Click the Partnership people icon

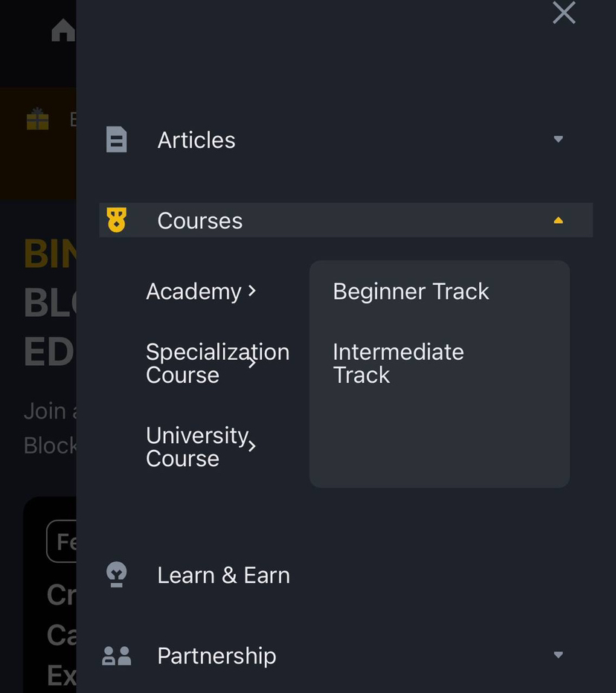(x=117, y=656)
